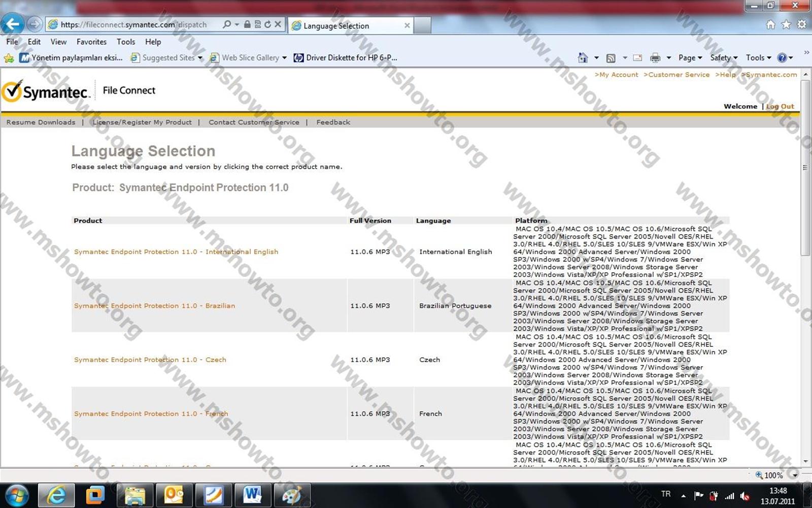Open command bar Home page icon

click(x=583, y=58)
